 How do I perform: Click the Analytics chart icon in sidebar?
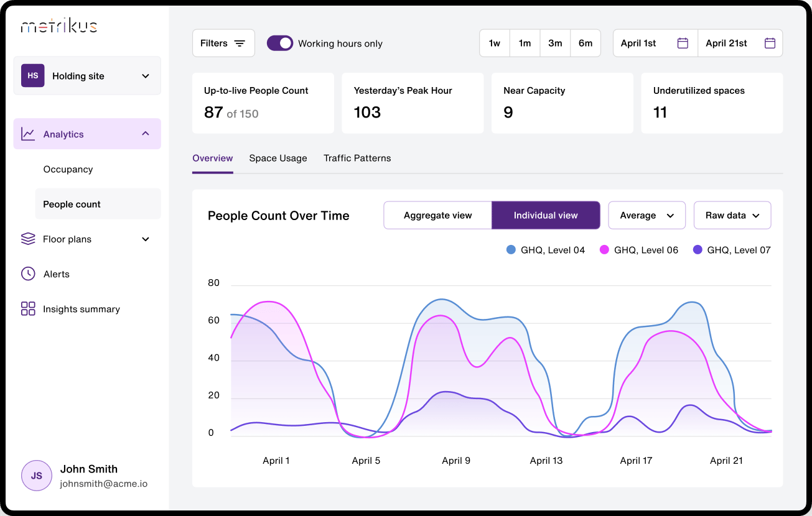[x=28, y=134]
